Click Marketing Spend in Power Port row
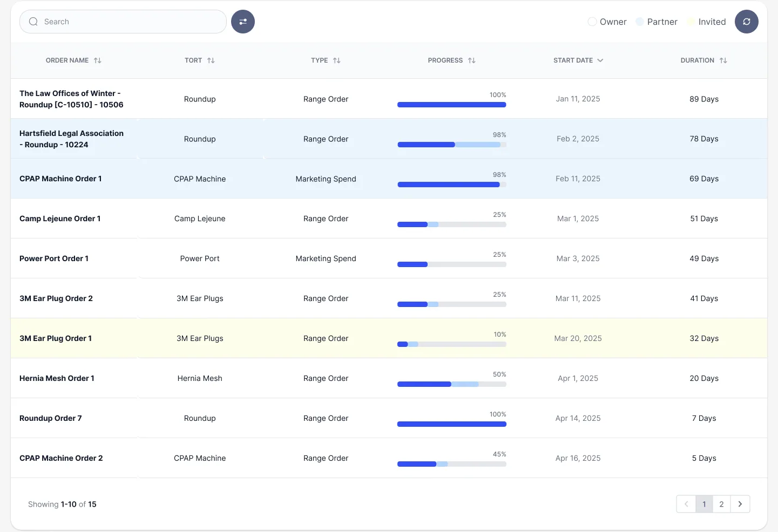 click(x=326, y=258)
